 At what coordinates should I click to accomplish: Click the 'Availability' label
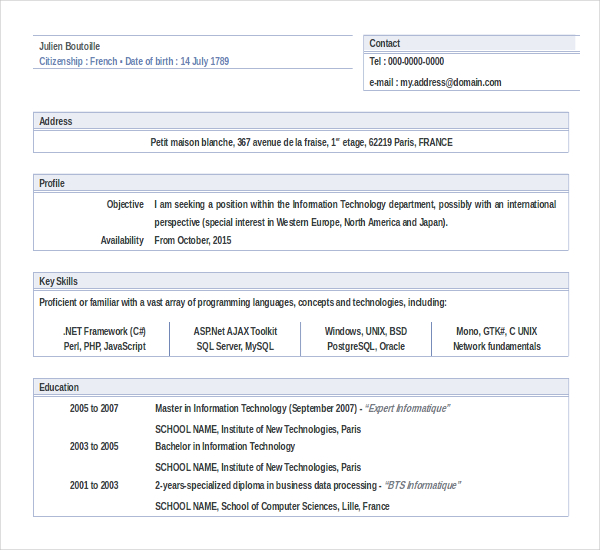[122, 240]
